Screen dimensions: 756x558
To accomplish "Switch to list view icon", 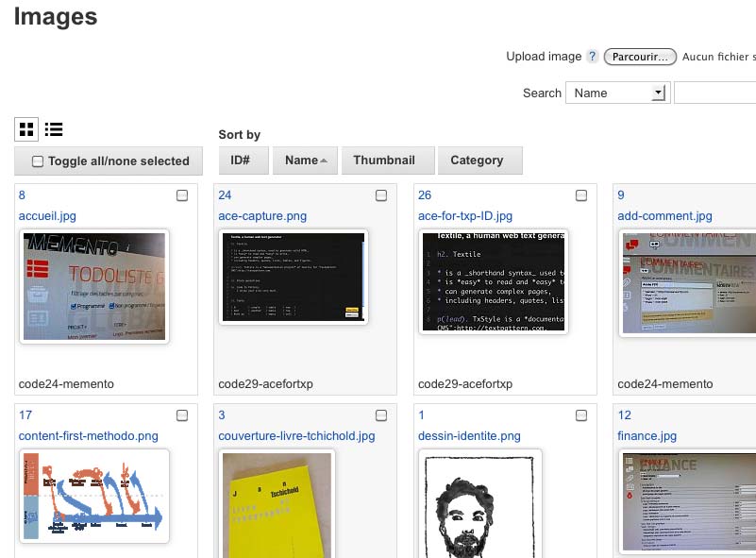I will point(54,129).
